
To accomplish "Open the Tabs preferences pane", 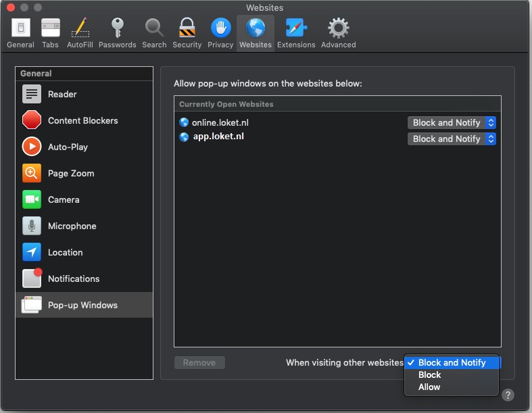I will (50, 32).
